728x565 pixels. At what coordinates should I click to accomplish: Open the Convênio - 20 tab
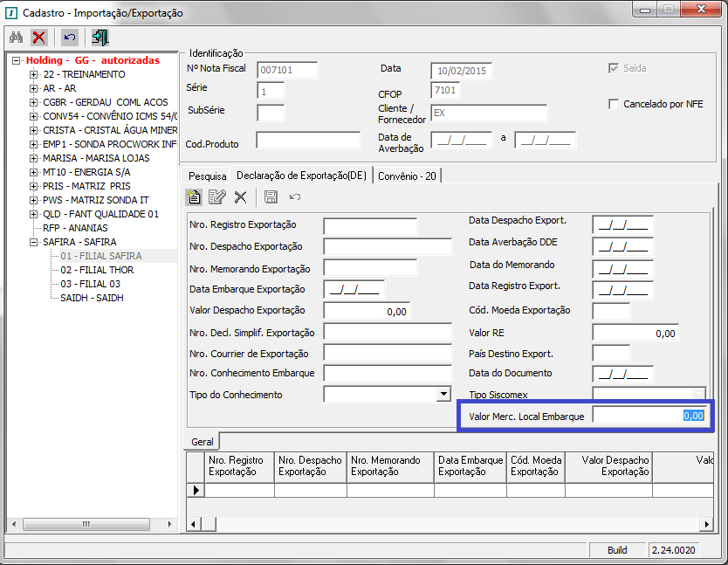click(407, 176)
